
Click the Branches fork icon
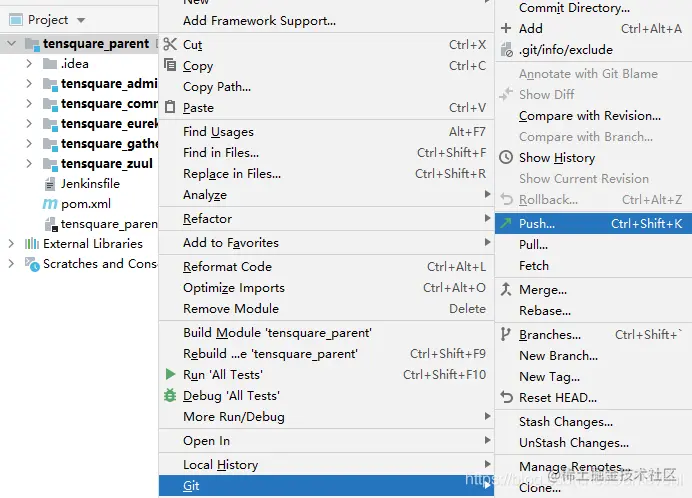tap(506, 334)
